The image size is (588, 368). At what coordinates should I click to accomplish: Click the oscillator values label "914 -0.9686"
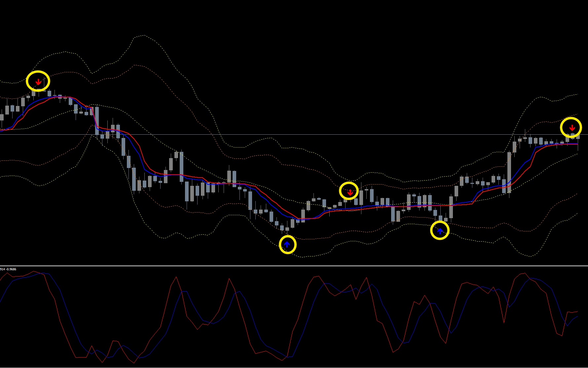coord(8,269)
